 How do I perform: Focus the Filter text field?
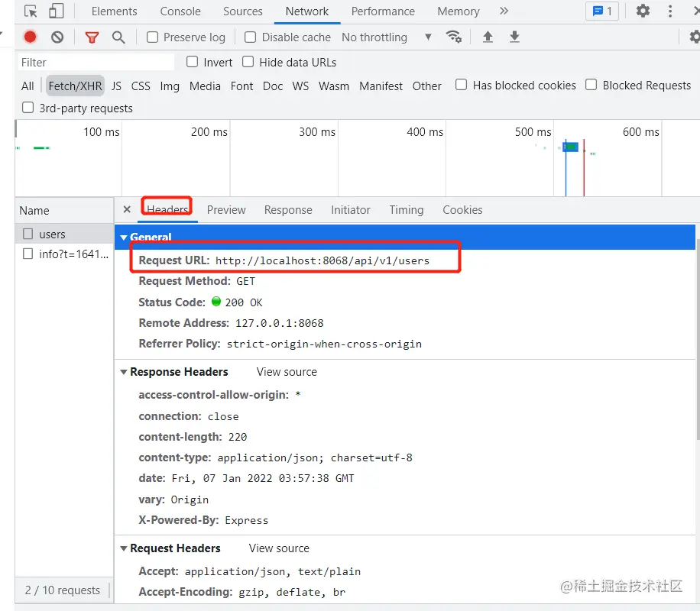96,62
